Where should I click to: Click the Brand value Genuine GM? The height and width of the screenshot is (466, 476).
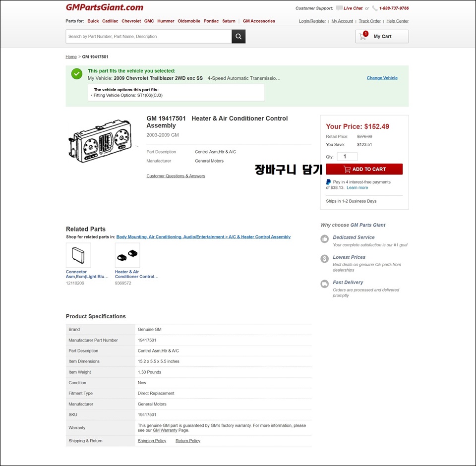pyautogui.click(x=150, y=329)
